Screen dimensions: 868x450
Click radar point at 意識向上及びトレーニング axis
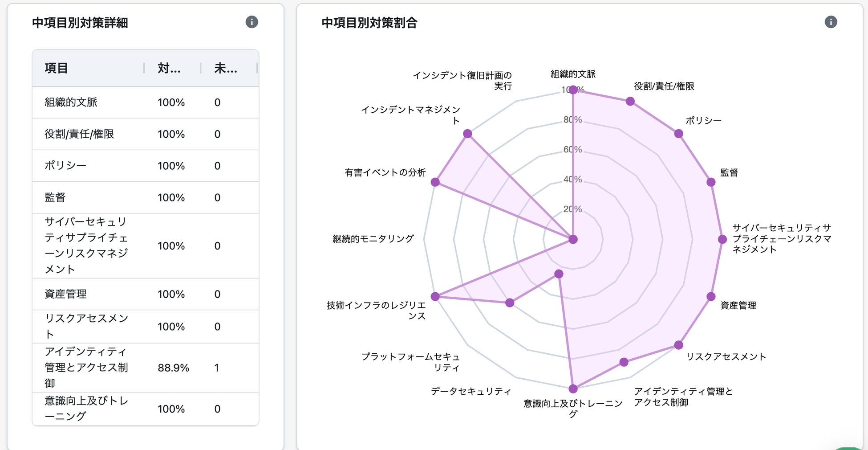click(x=573, y=389)
